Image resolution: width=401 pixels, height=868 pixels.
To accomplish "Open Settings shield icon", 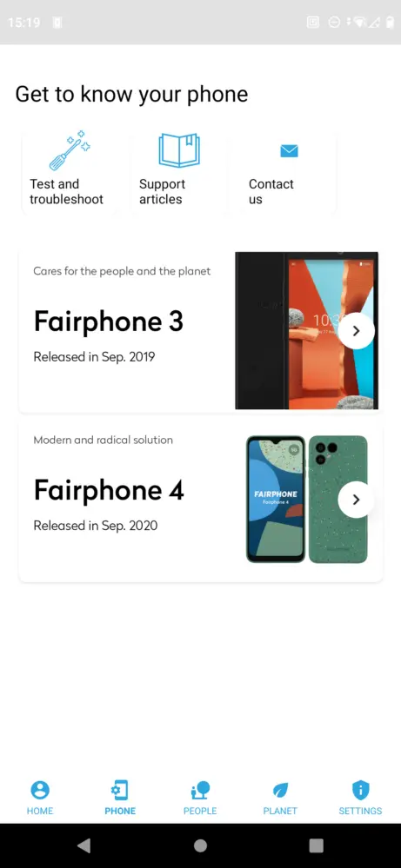I will point(361,790).
